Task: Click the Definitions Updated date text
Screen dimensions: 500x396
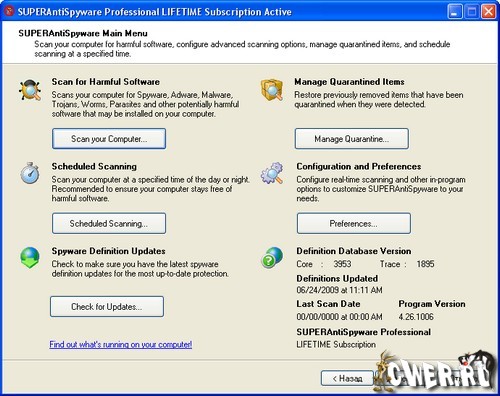Action: click(x=339, y=290)
